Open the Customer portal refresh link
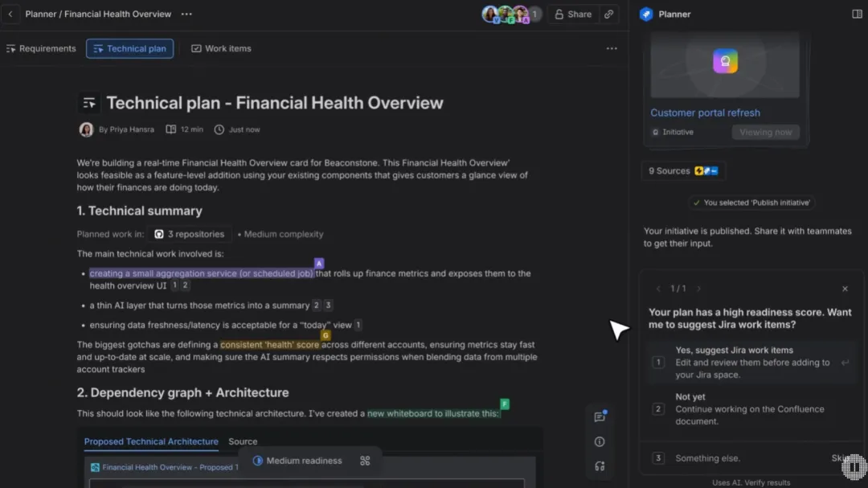The image size is (868, 488). [705, 113]
